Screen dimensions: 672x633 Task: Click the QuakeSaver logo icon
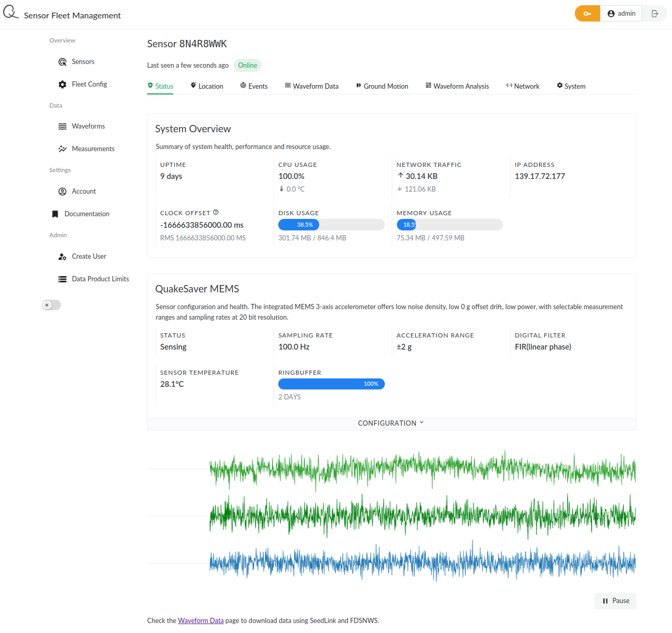pos(10,12)
